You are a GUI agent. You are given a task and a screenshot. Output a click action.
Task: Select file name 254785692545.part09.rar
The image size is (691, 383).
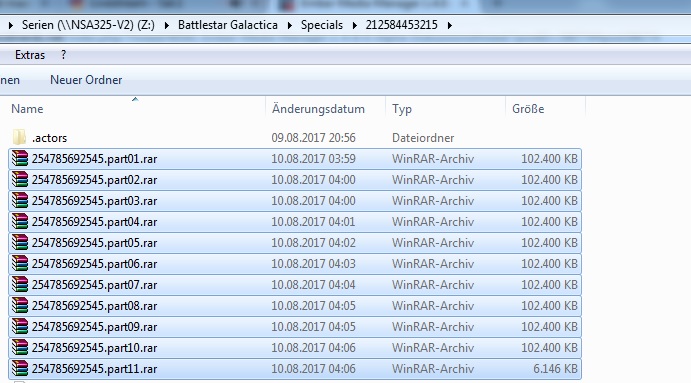(x=94, y=327)
